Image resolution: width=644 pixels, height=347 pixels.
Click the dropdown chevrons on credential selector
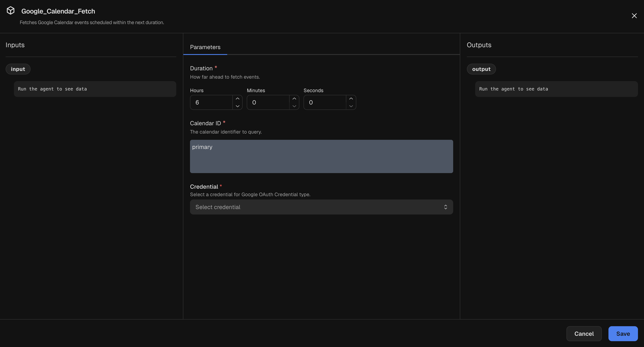point(445,207)
